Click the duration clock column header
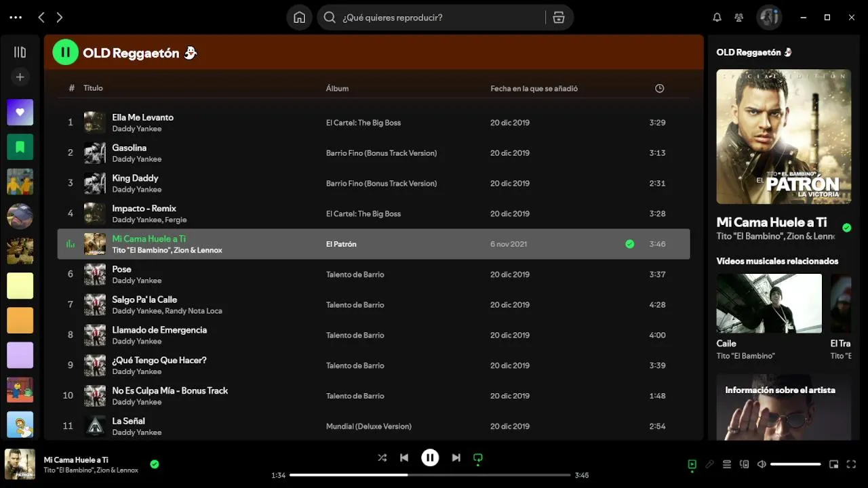 659,88
